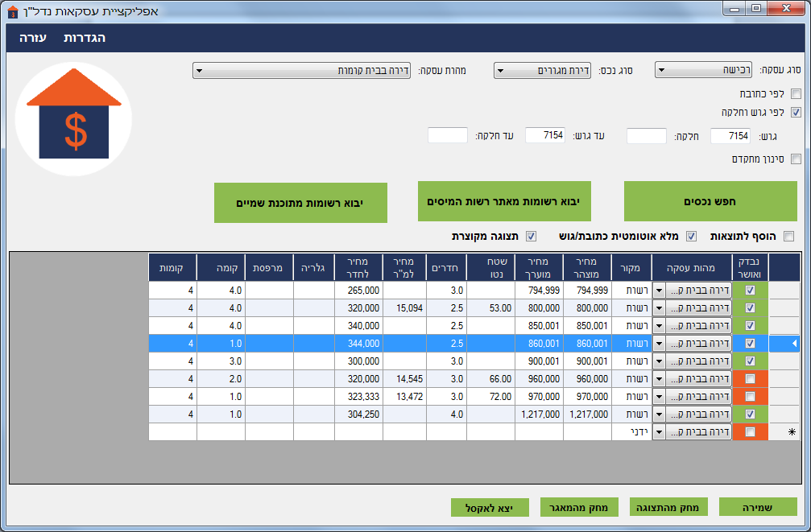Click the מחק מהמאגר button
The image size is (811, 532).
pyautogui.click(x=579, y=507)
